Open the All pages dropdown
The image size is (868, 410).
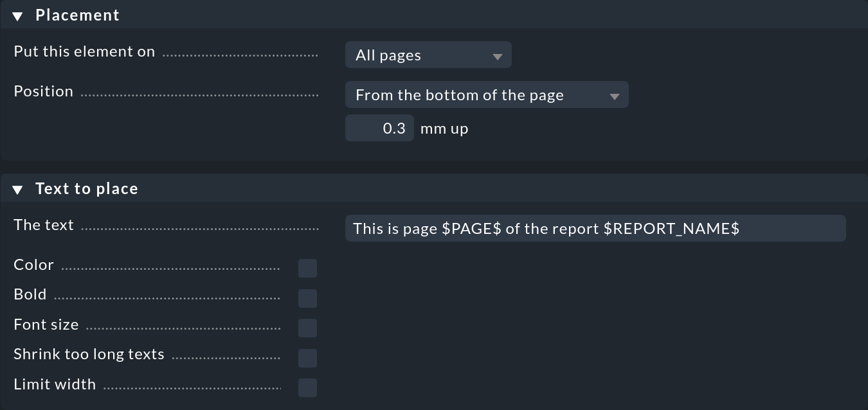[428, 55]
